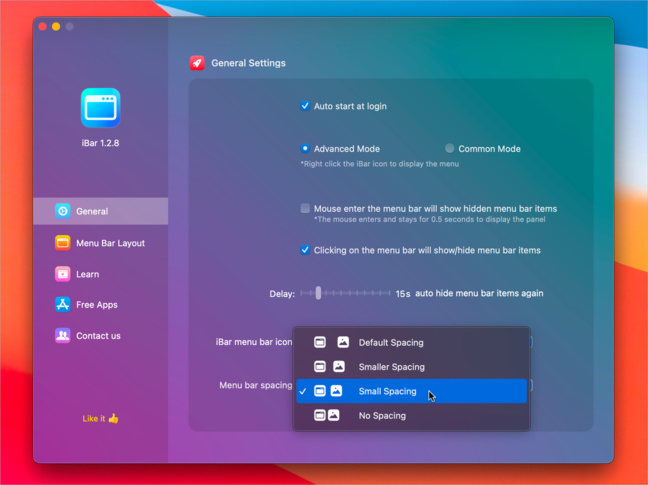The image size is (648, 485).
Task: Choose Smaller Spacing from the dropdown
Action: 411,366
